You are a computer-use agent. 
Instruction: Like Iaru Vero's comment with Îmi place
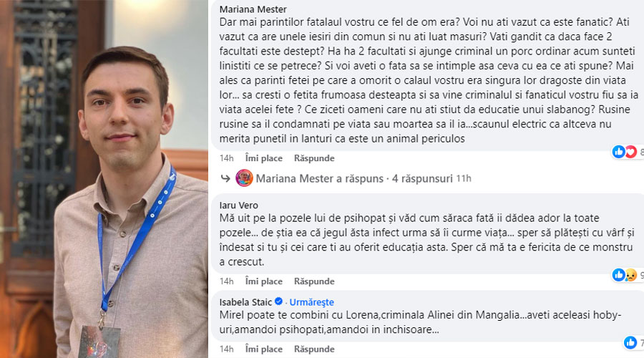click(263, 281)
